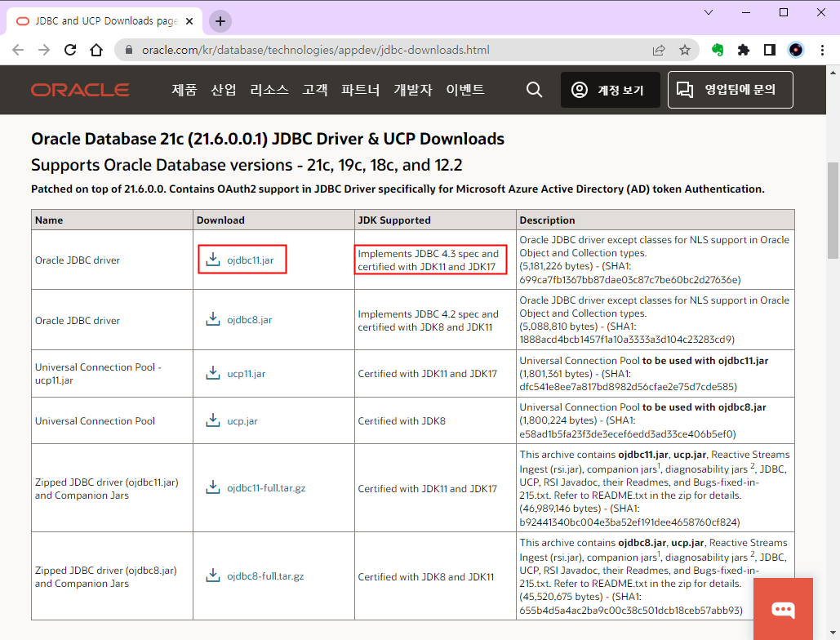840x640 pixels.
Task: Go back to the previous page
Action: click(x=18, y=50)
